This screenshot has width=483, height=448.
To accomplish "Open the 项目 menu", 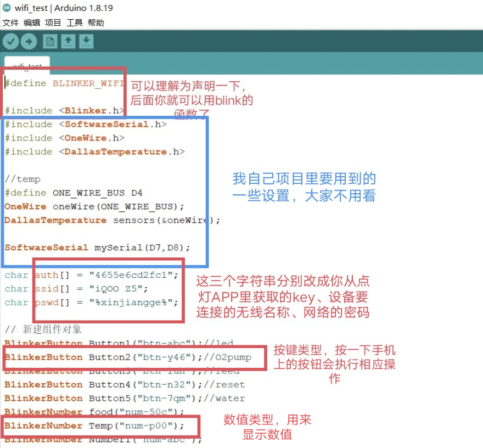I will [x=53, y=23].
